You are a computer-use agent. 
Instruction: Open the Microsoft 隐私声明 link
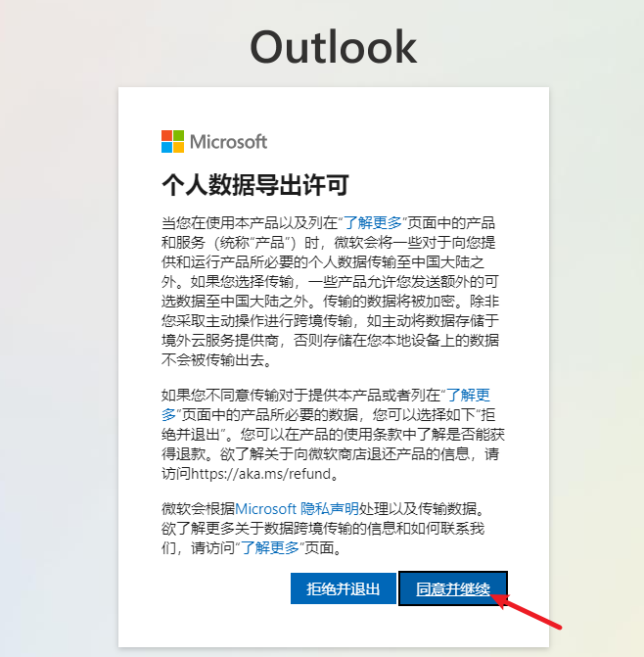pyautogui.click(x=297, y=509)
